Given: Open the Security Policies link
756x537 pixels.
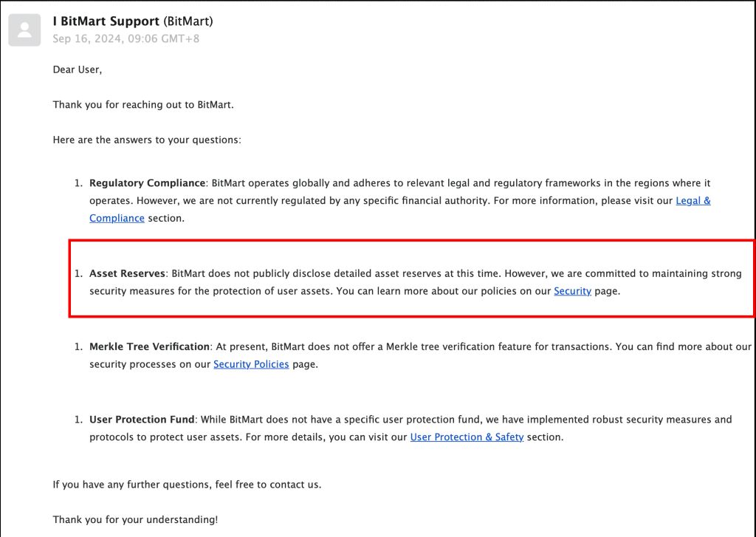Looking at the screenshot, I should click(251, 364).
